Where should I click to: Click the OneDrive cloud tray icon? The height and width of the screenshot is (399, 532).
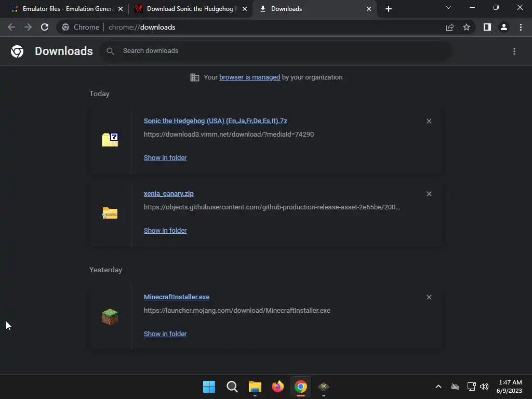pos(455,387)
